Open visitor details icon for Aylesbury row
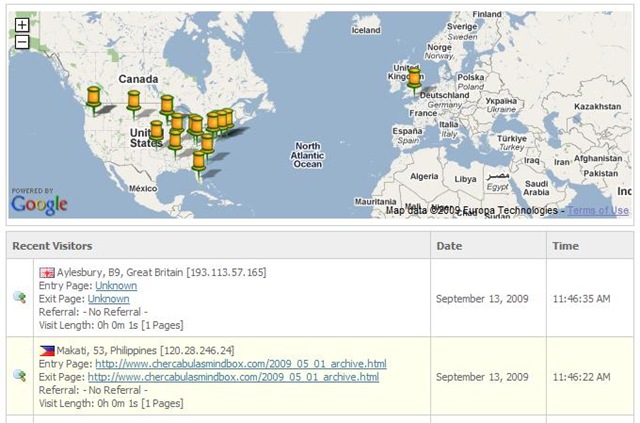640x423 pixels. click(20, 297)
